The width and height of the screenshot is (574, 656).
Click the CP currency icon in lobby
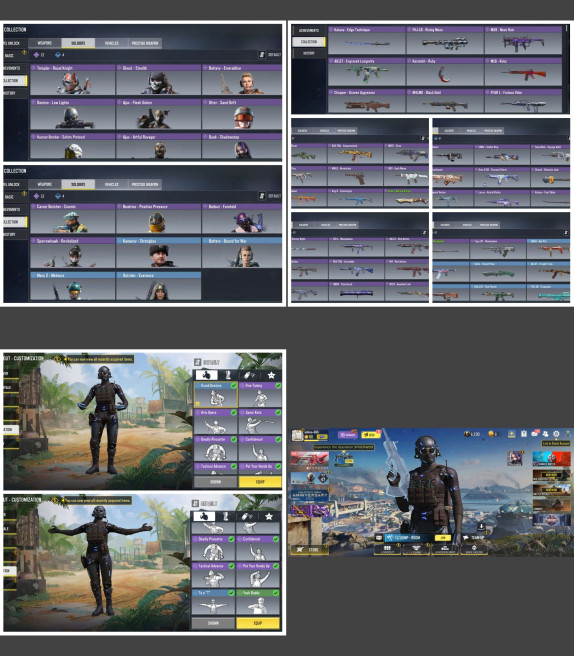467,434
